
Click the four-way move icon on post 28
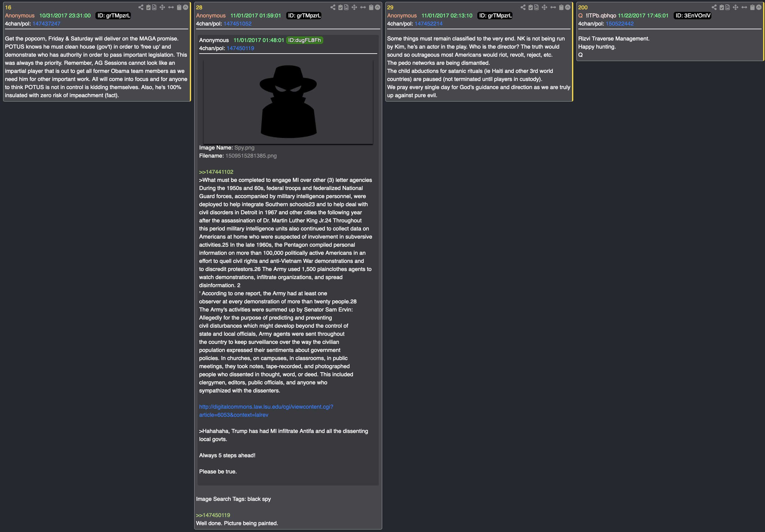click(x=354, y=7)
